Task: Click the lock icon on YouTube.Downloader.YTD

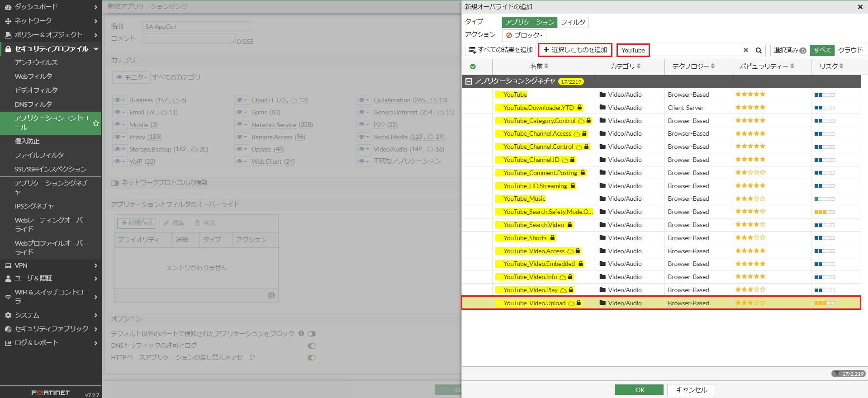Action: pos(579,108)
